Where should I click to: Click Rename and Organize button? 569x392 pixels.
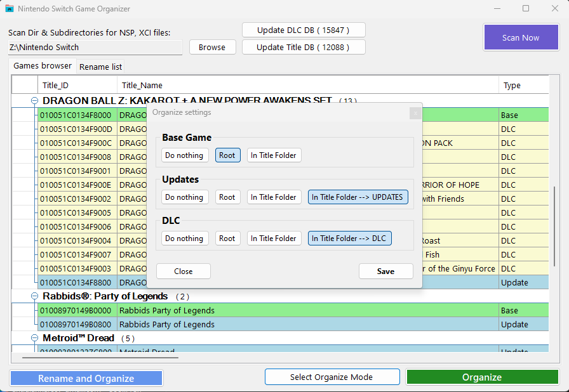pyautogui.click(x=86, y=379)
